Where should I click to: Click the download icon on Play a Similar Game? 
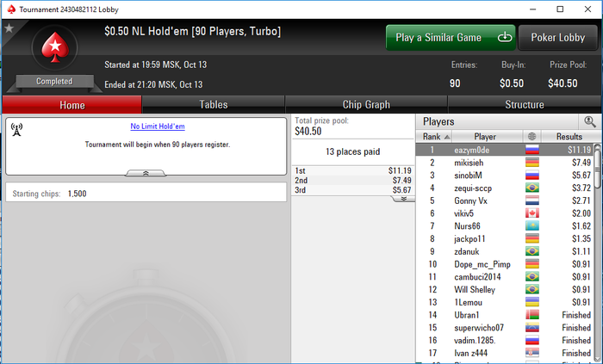[505, 37]
